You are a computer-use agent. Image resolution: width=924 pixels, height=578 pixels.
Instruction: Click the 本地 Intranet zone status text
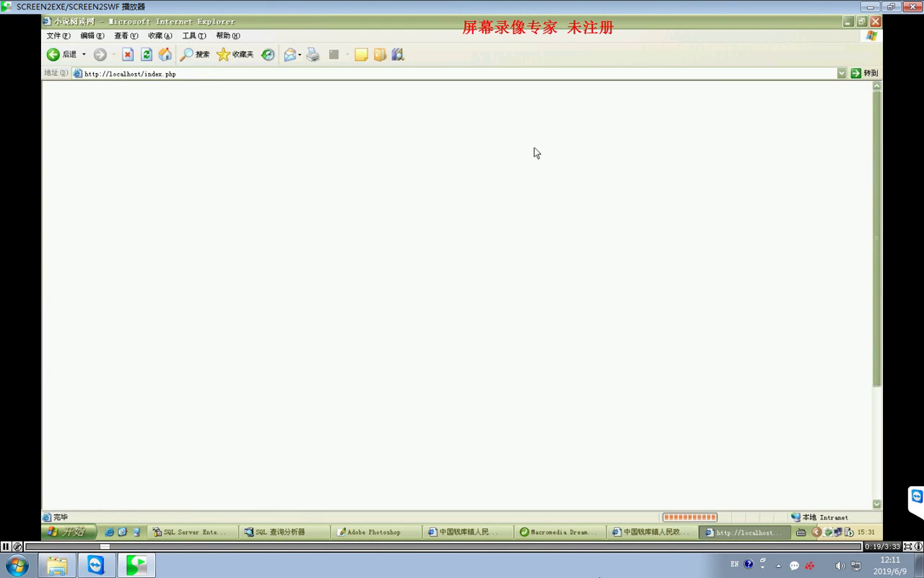coord(825,517)
